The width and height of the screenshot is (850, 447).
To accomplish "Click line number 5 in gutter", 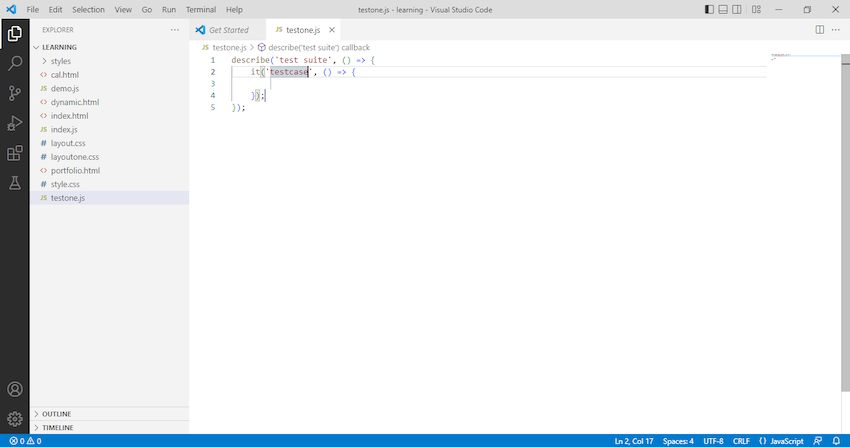I will pos(212,107).
